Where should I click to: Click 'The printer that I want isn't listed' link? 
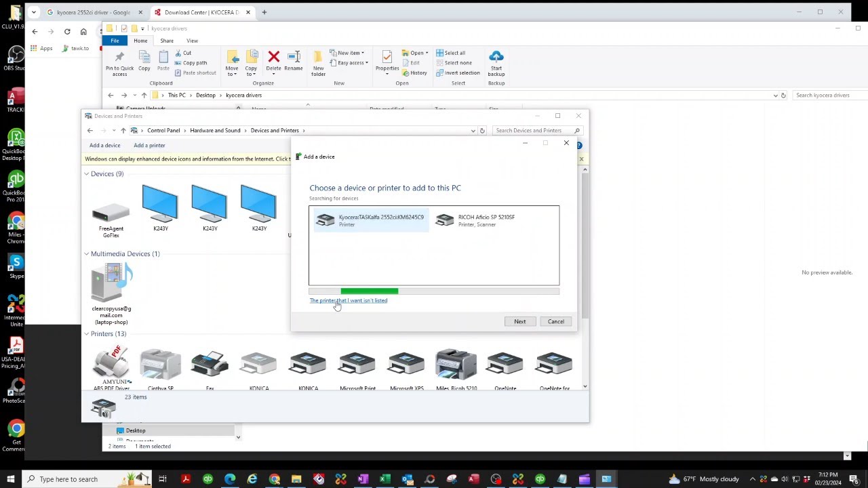click(349, 300)
